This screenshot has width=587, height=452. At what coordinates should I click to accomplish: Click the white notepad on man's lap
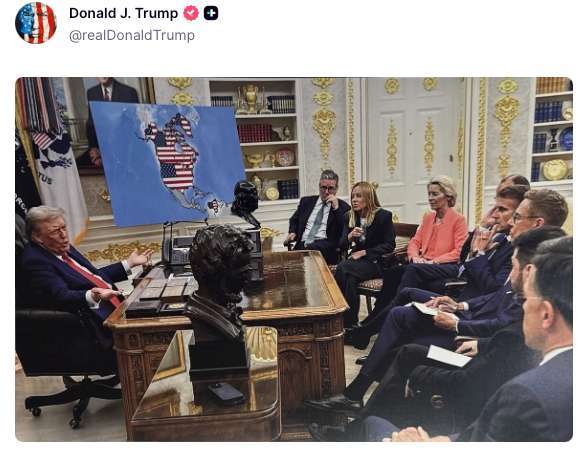click(448, 356)
